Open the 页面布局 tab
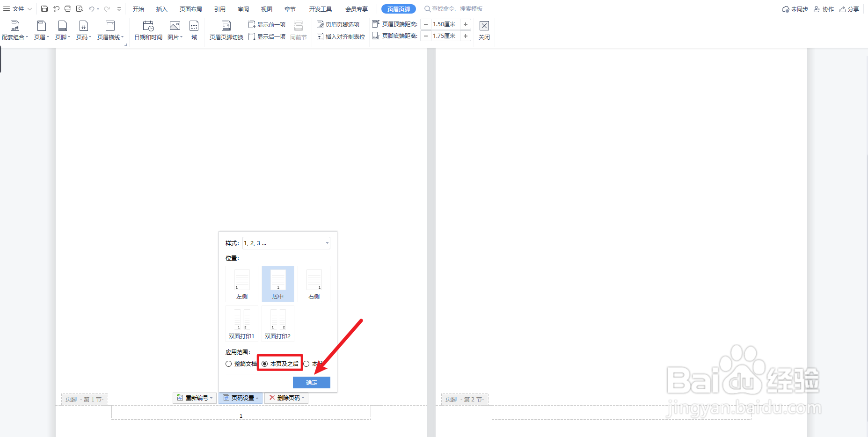Image resolution: width=868 pixels, height=437 pixels. (191, 9)
